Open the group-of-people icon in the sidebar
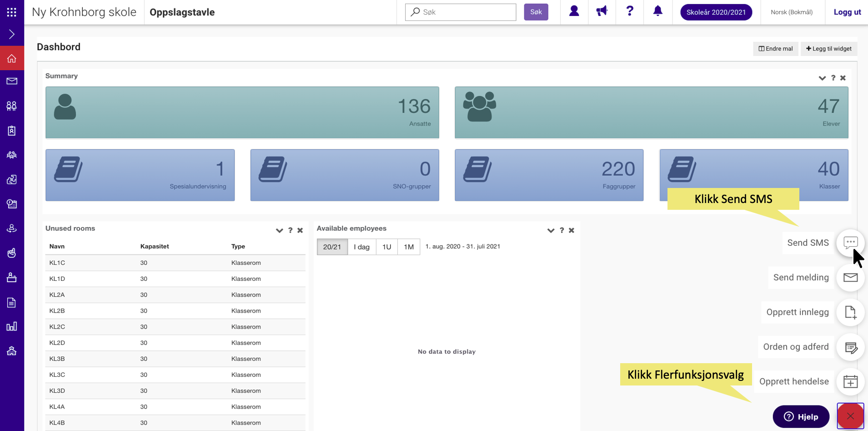868x431 pixels. pyautogui.click(x=12, y=155)
